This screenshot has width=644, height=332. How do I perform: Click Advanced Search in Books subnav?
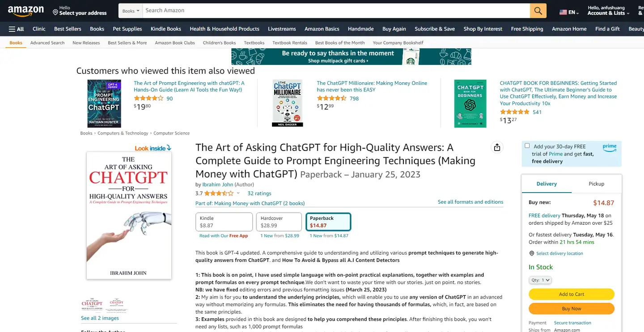pos(47,43)
